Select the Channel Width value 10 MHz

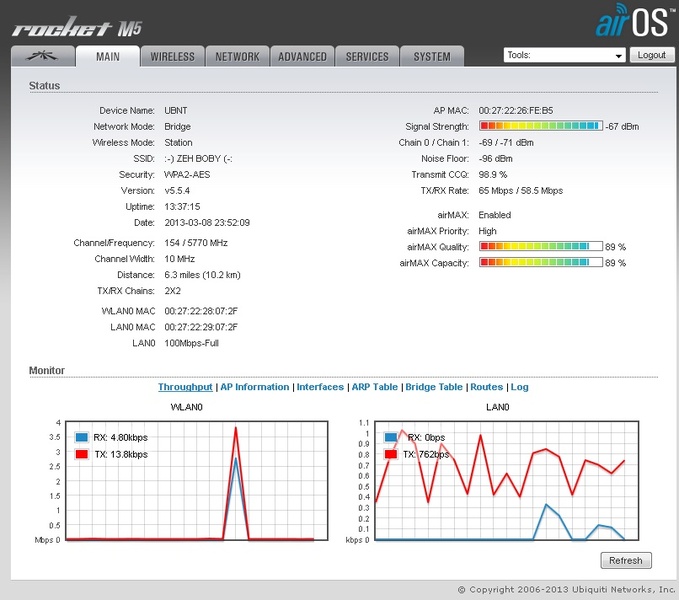point(180,258)
